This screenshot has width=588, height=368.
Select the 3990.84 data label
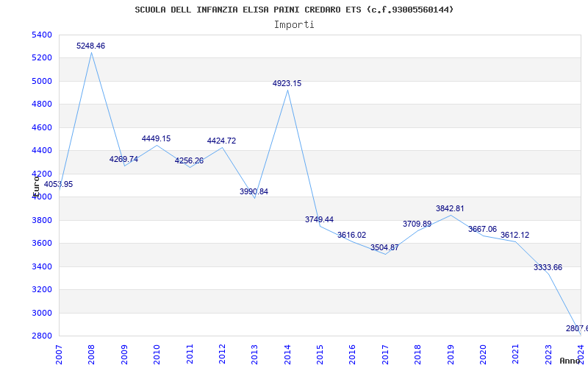coord(254,191)
